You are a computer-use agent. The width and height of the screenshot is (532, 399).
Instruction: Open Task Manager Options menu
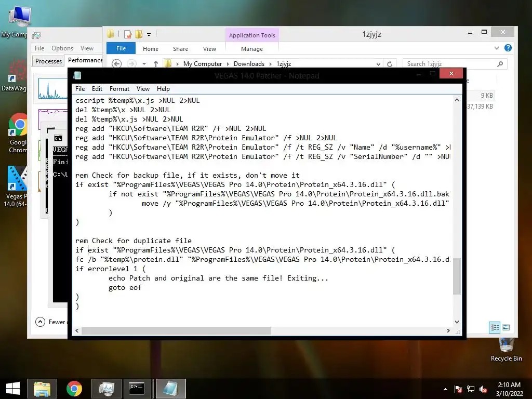[62, 48]
